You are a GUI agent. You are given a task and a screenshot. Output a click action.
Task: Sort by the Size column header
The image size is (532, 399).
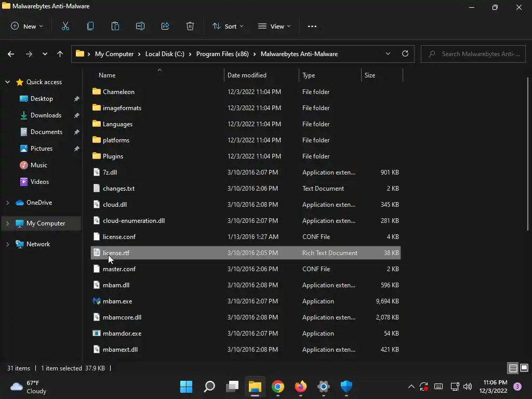[x=382, y=75]
